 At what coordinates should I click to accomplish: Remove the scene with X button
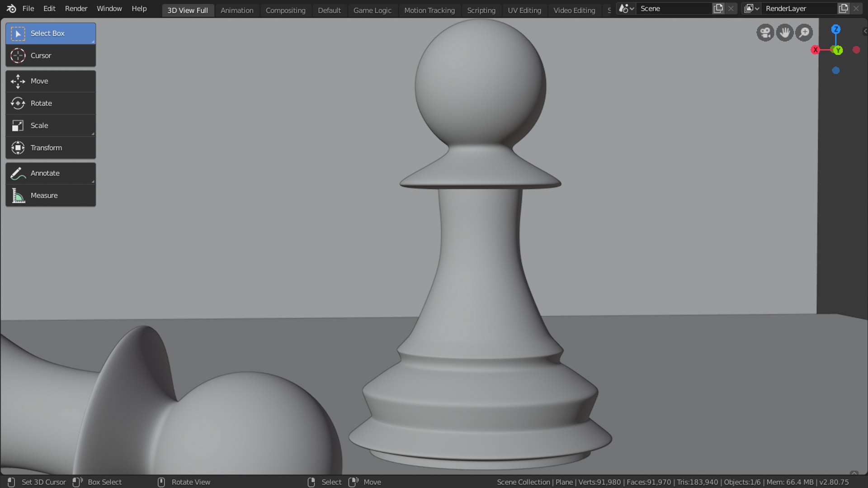[731, 9]
